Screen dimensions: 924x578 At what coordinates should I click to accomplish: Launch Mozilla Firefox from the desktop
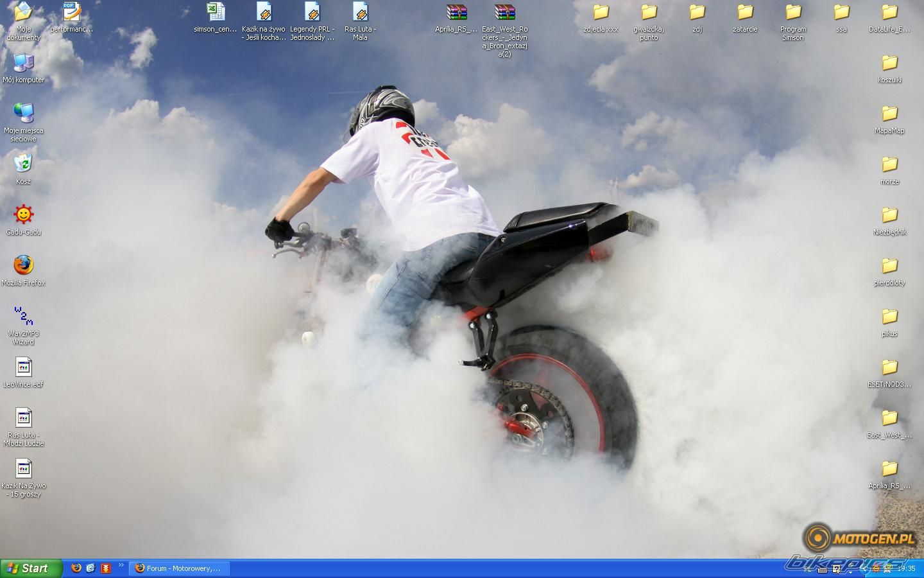(23, 265)
